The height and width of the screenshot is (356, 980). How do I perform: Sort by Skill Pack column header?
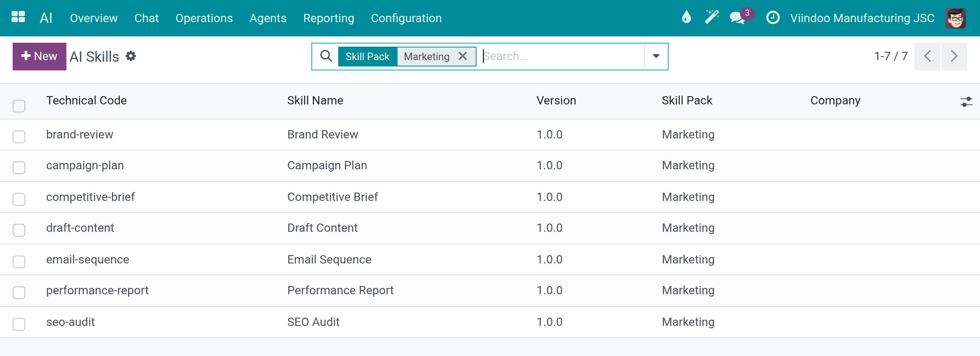pos(687,100)
